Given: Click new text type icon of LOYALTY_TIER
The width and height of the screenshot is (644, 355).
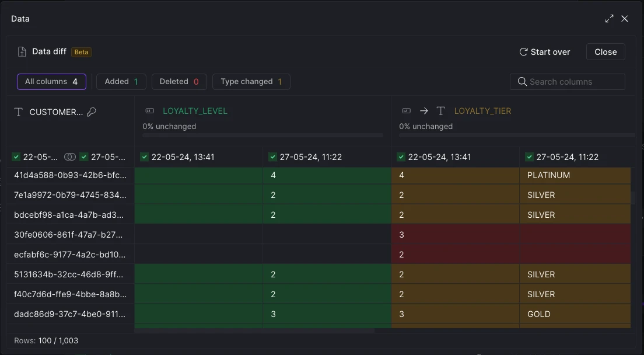Looking at the screenshot, I should [x=440, y=111].
